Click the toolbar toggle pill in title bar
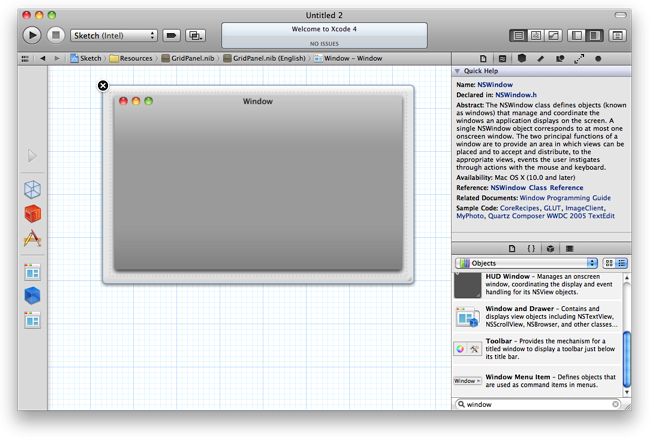649x437 pixels. 620,15
